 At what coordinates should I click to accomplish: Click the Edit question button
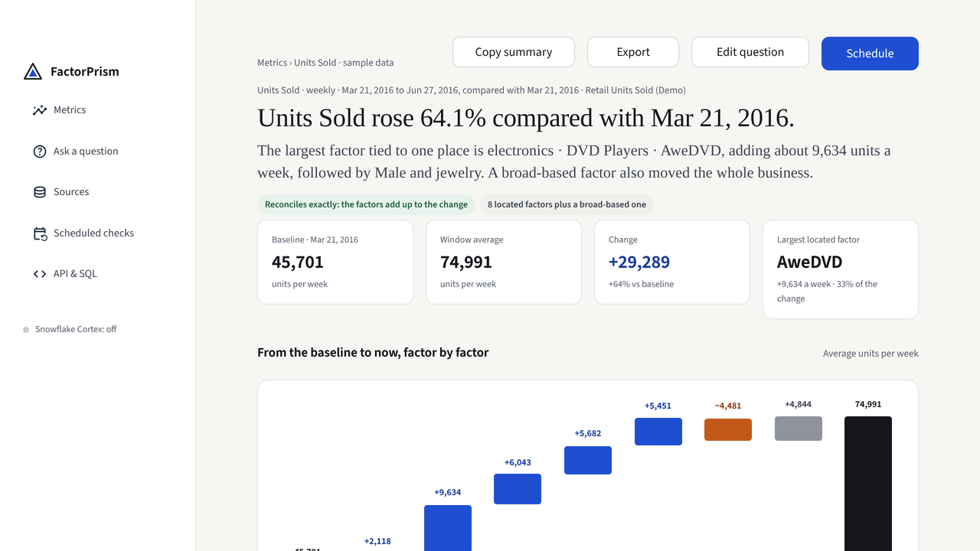(x=750, y=52)
